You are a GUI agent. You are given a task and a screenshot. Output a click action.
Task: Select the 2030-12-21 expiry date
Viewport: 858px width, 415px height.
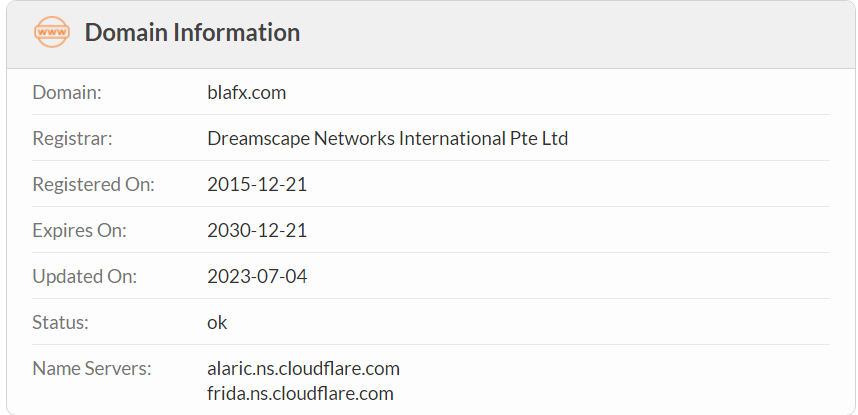pos(257,230)
